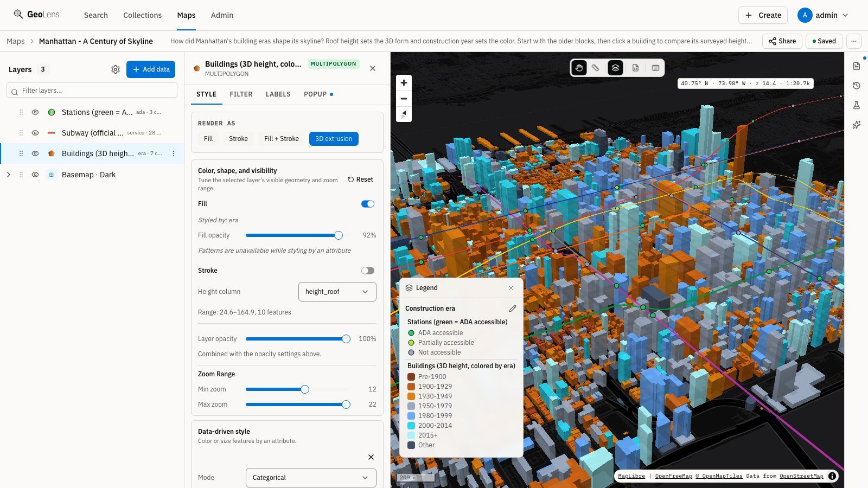
Task: Select 3D extrusion render mode
Action: click(x=334, y=139)
